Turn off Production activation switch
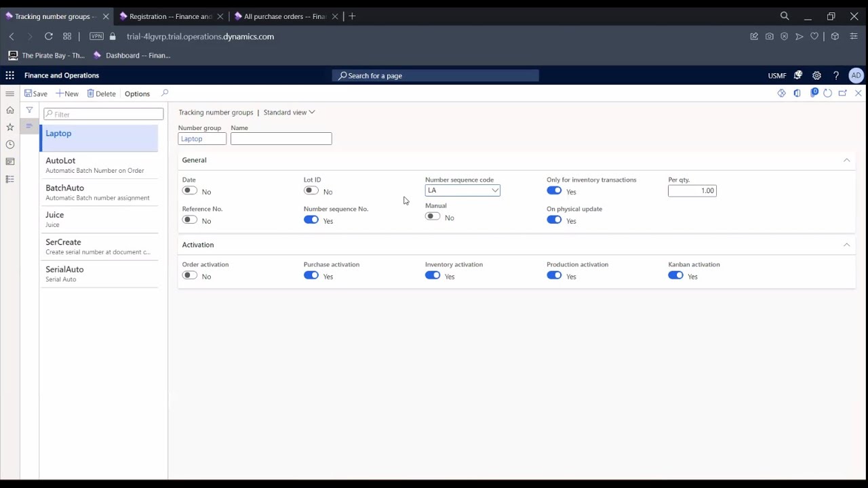The image size is (868, 488). (554, 276)
